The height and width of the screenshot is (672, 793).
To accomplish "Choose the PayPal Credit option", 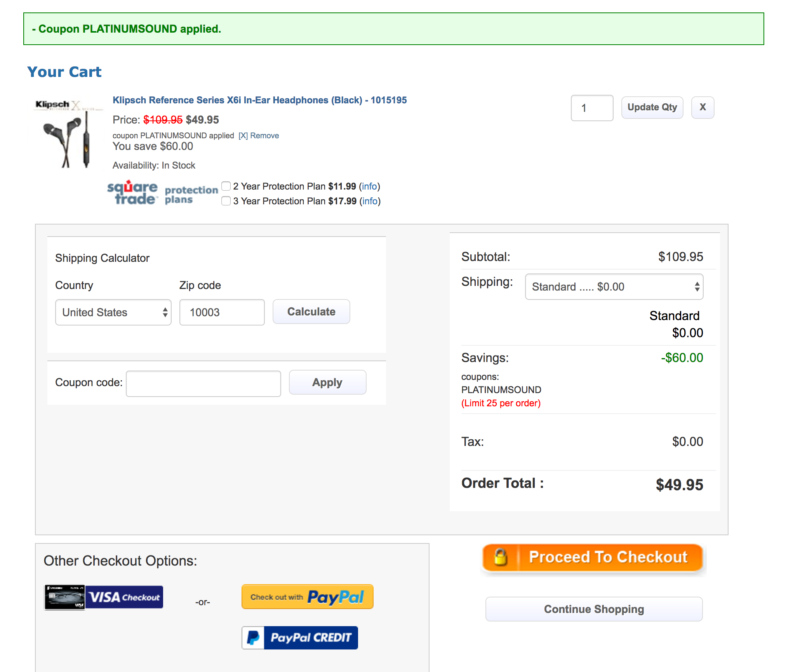I will click(x=299, y=637).
